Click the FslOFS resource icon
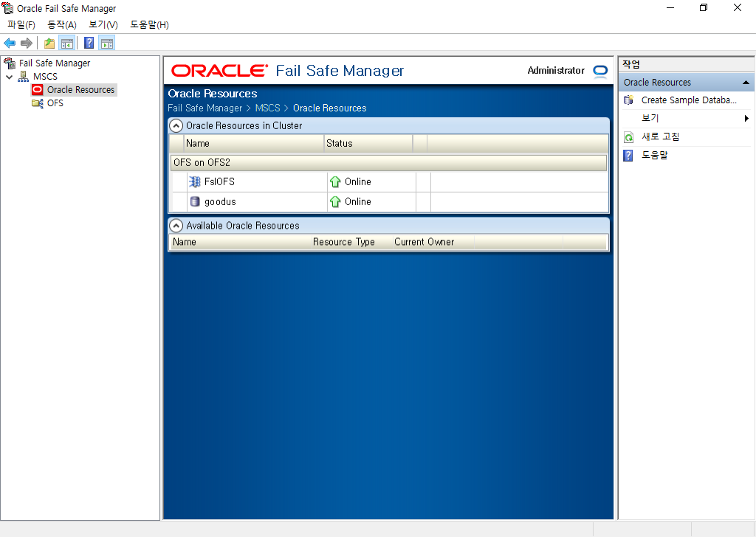 pos(195,181)
